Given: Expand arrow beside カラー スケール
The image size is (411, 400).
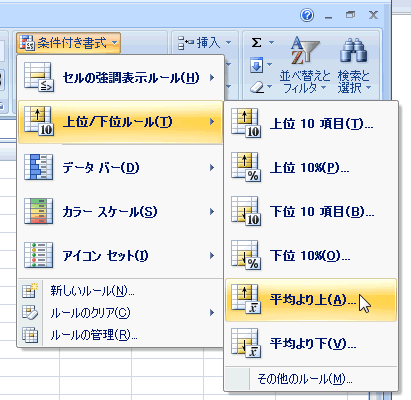Looking at the screenshot, I should coord(212,211).
